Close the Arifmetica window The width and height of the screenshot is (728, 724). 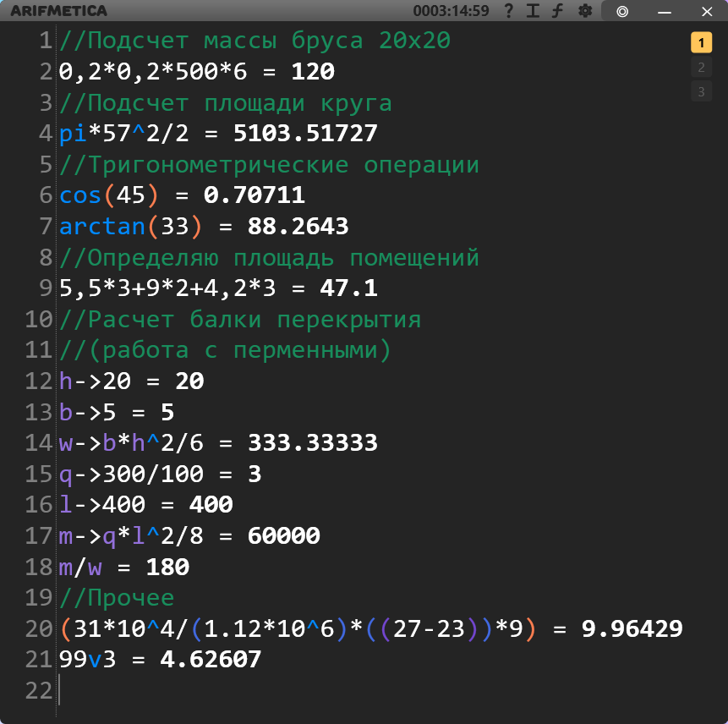click(x=707, y=11)
